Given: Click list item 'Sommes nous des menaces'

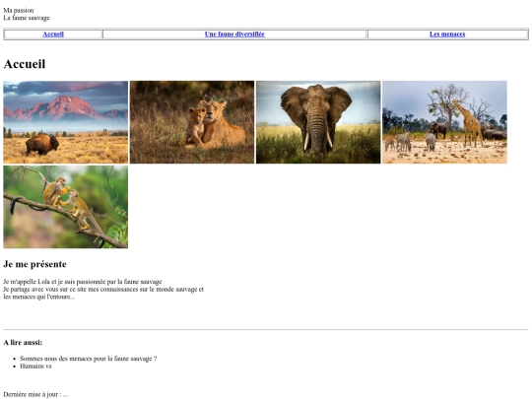Looking at the screenshot, I should pos(89,359).
